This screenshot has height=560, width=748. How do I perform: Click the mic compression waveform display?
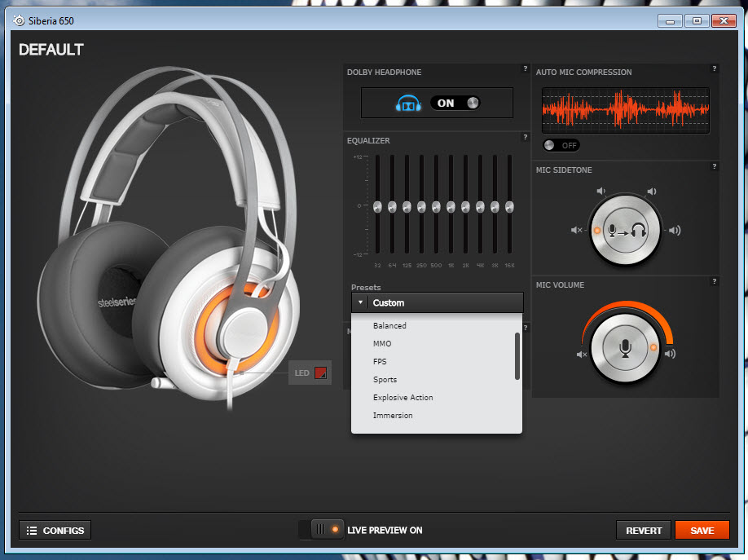pos(626,110)
